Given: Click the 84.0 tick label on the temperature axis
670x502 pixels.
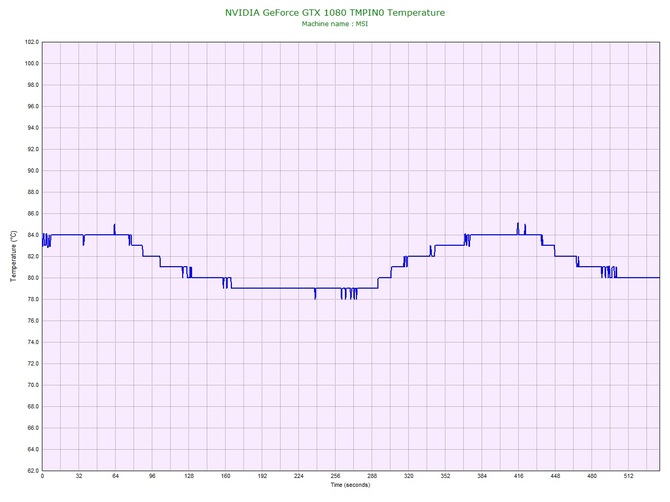Looking at the screenshot, I should 31,235.
